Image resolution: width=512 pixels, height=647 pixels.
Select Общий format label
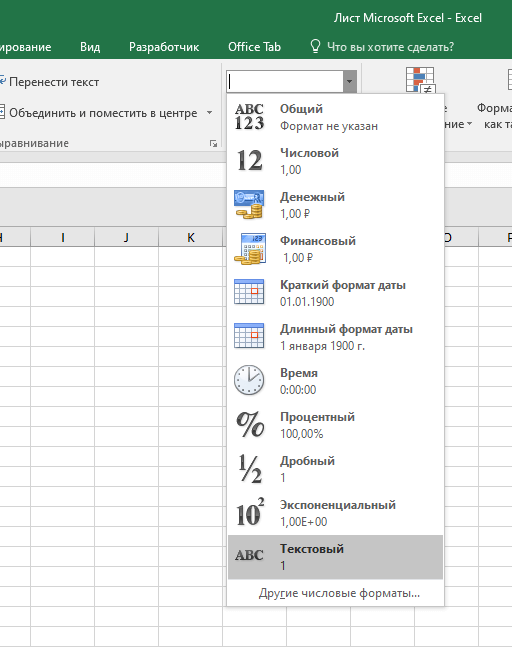click(301, 109)
